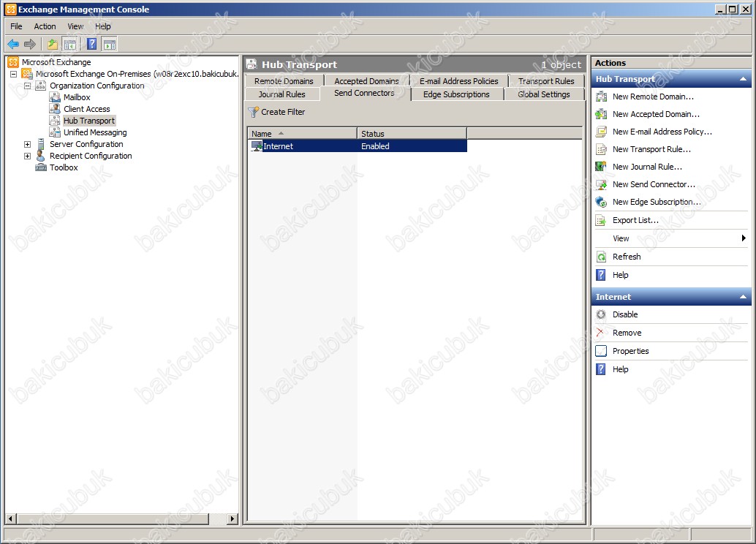Viewport: 756px width, 544px height.
Task: Open the File menu
Action: click(x=16, y=26)
